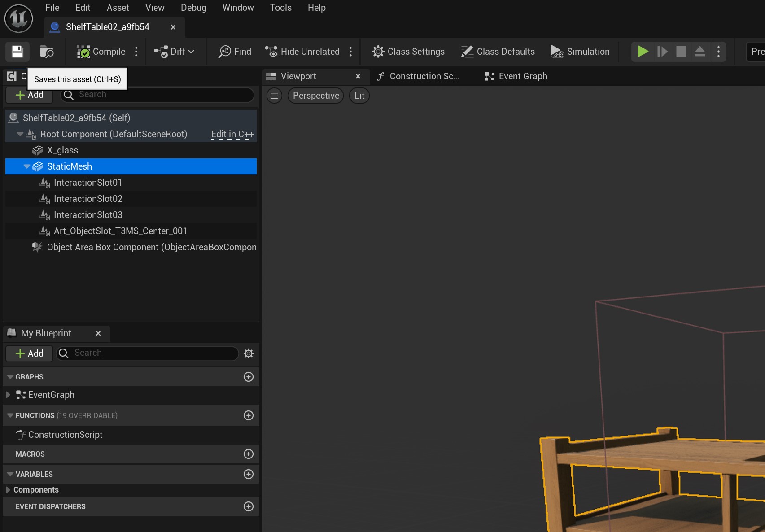765x532 pixels.
Task: Collapse the GRAPHS section
Action: point(10,377)
